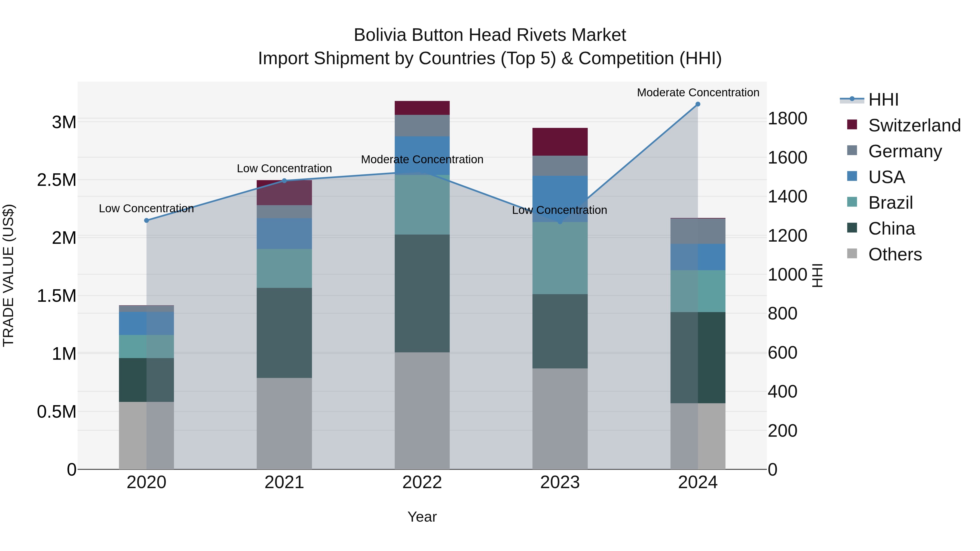Click the TRADE VALUE (US$) axis title
Viewport: 980px width, 551px height.
(8, 276)
